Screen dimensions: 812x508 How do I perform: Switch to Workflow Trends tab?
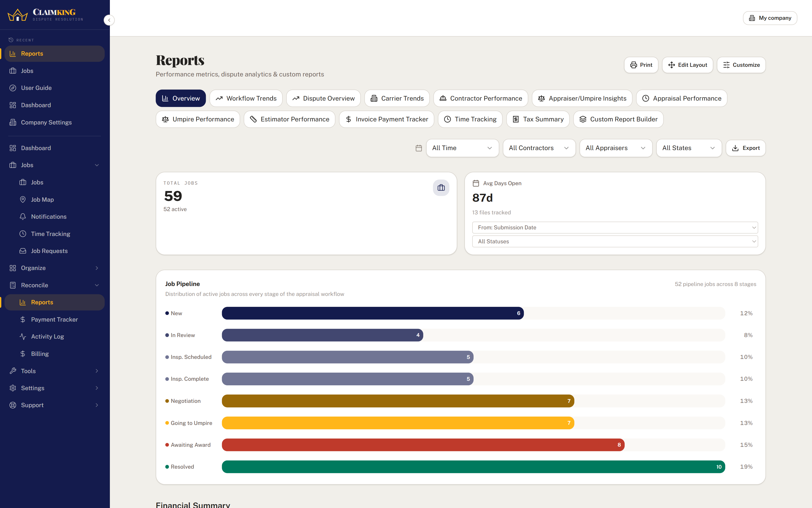tap(246, 99)
